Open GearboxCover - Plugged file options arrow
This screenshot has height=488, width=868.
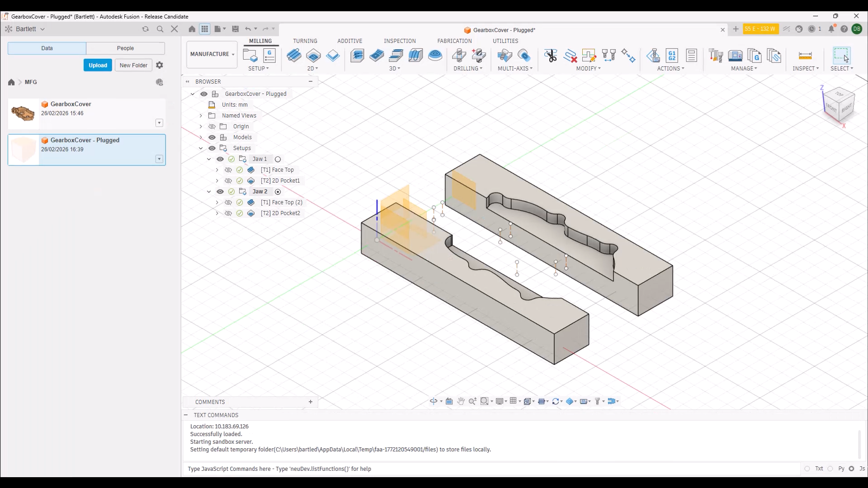[x=159, y=159]
